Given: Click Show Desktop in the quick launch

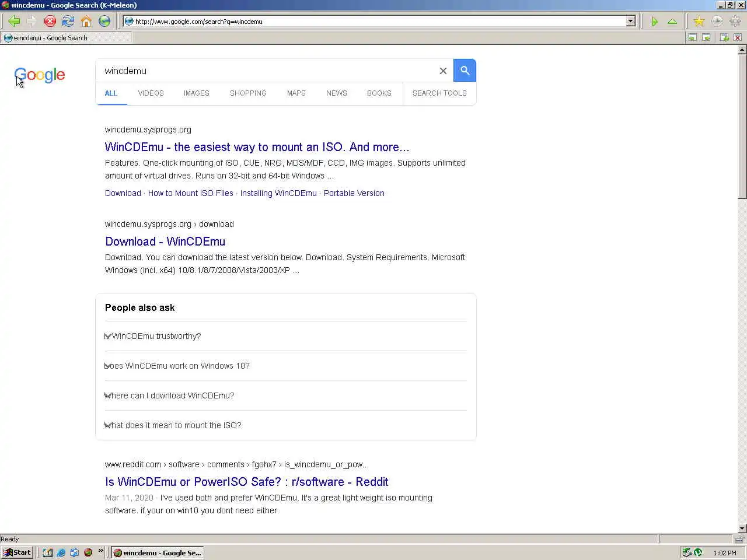Looking at the screenshot, I should pyautogui.click(x=47, y=552).
